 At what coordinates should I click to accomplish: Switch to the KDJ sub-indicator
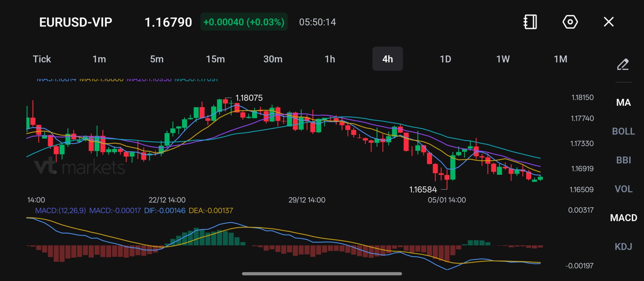tap(623, 247)
